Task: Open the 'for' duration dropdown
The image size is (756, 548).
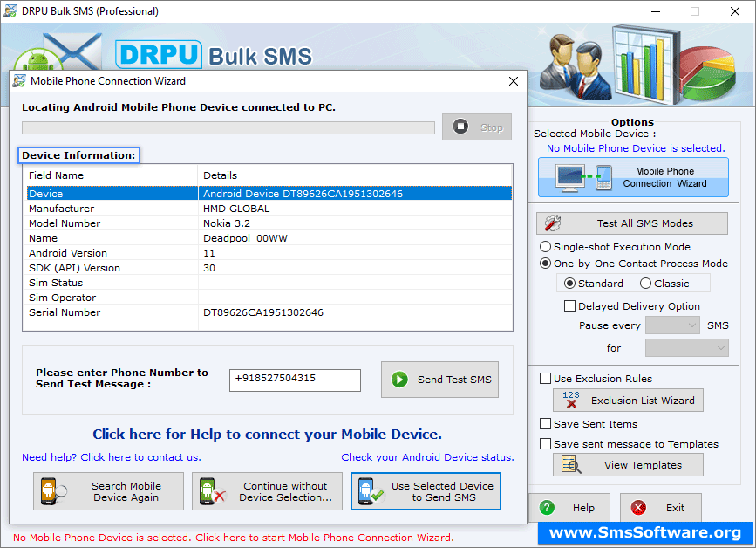Action: pos(686,348)
